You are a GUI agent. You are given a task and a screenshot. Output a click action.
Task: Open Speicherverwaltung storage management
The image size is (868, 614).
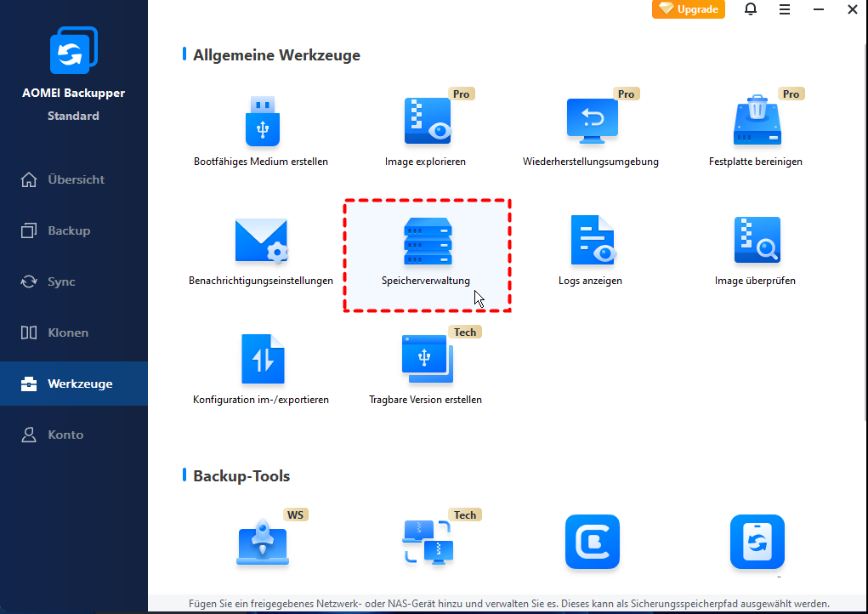click(427, 255)
